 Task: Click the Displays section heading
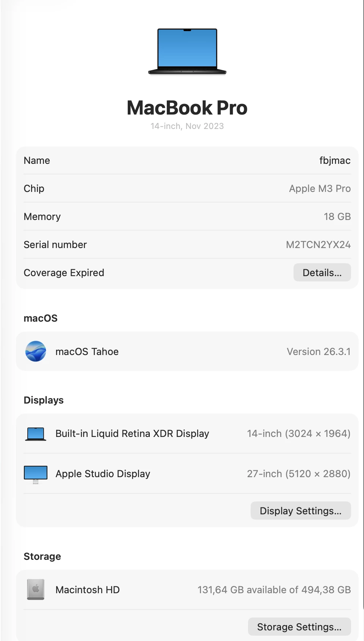click(x=44, y=400)
